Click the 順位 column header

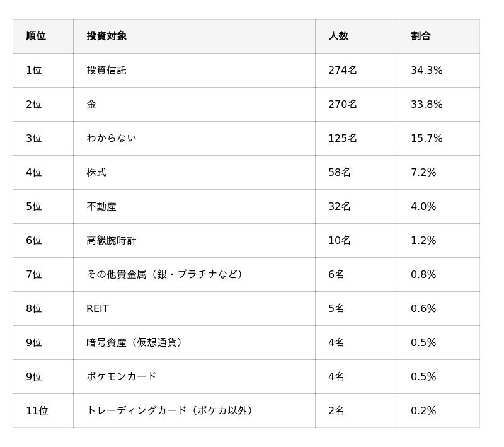[x=36, y=36]
